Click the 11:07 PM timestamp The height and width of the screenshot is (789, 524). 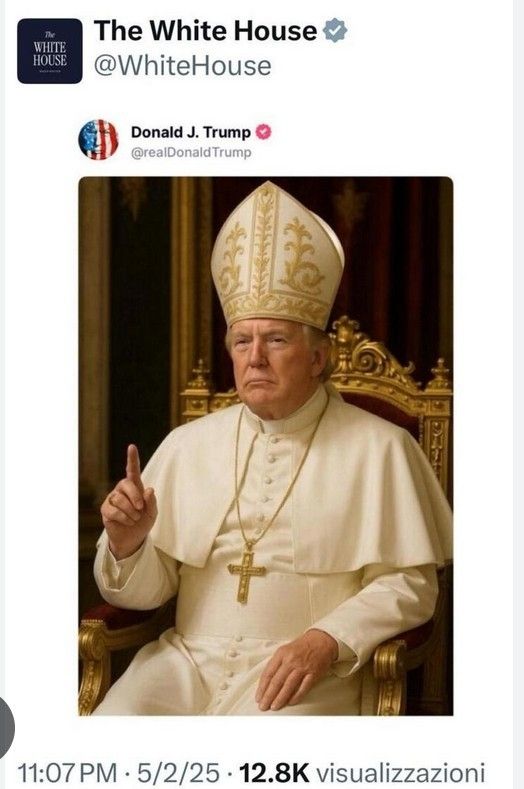point(67,773)
